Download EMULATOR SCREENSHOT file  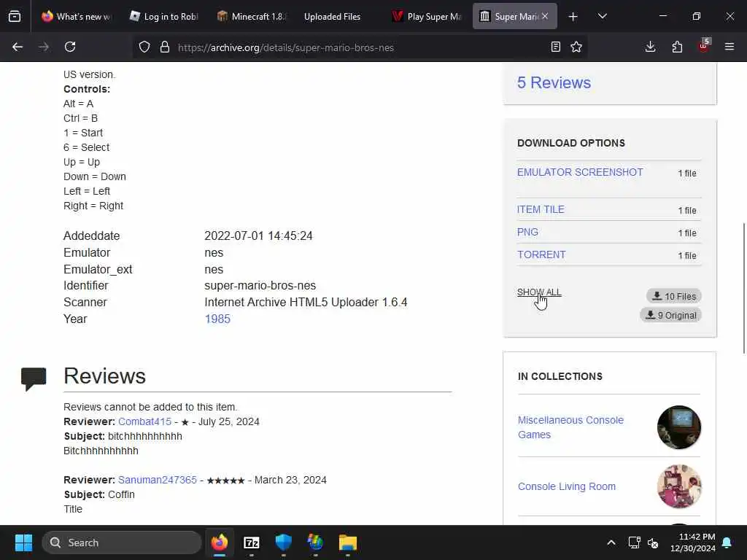click(580, 172)
